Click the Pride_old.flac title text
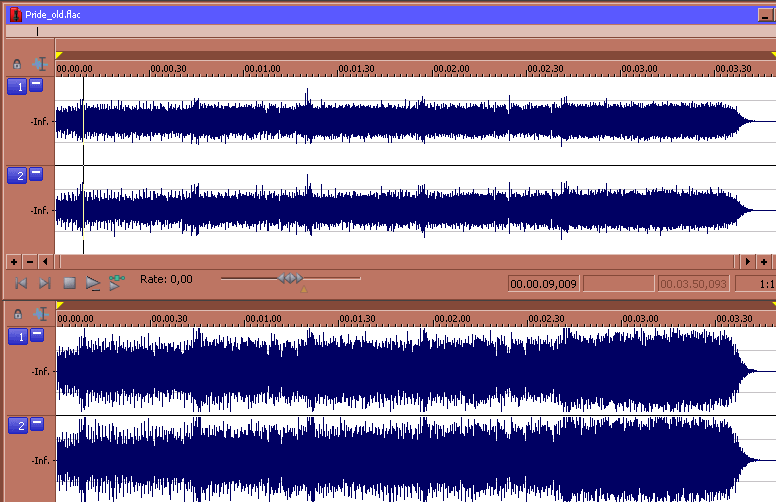 (53, 15)
